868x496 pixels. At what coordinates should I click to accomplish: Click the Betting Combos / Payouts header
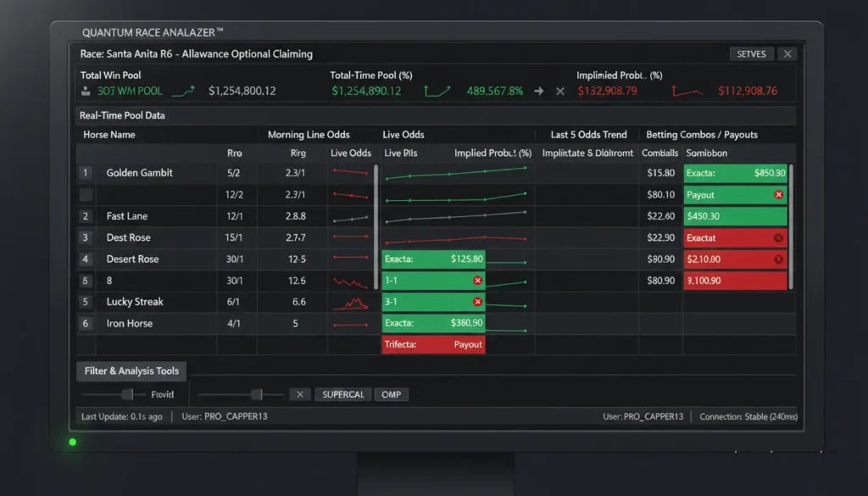pyautogui.click(x=701, y=135)
